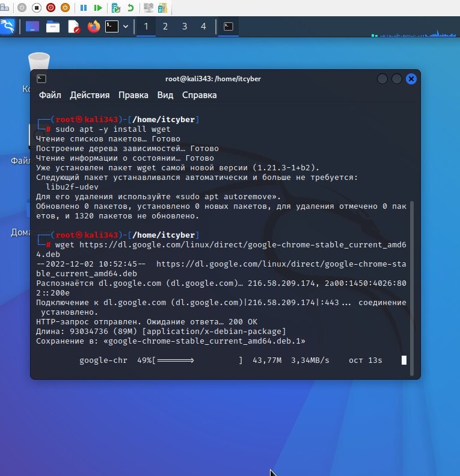Open the Вид menu in the terminal
Viewport: 460px width, 476px height.
(165, 95)
